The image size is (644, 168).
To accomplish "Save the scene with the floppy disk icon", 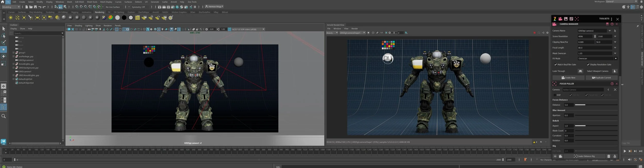I will [x=35, y=7].
